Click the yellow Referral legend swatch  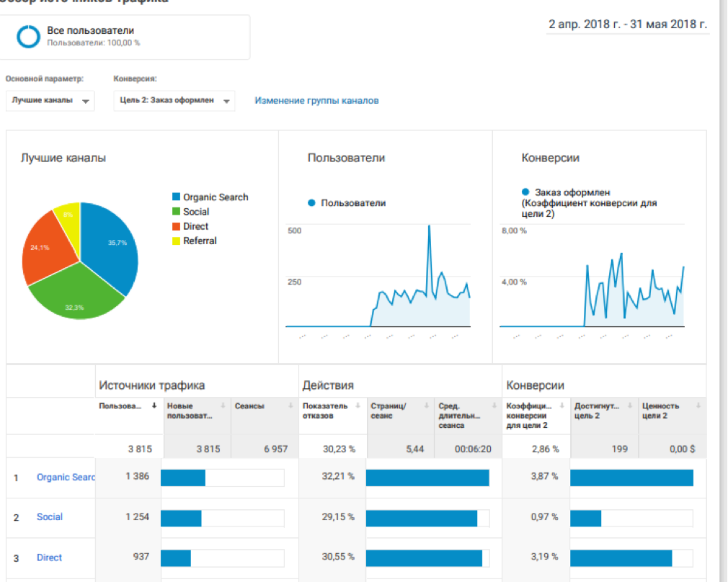[176, 241]
